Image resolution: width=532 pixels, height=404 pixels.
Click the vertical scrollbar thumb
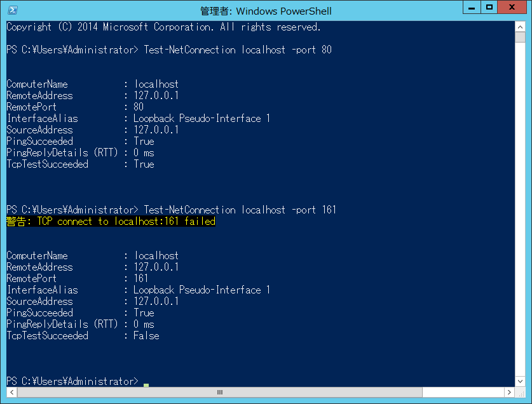(x=520, y=37)
